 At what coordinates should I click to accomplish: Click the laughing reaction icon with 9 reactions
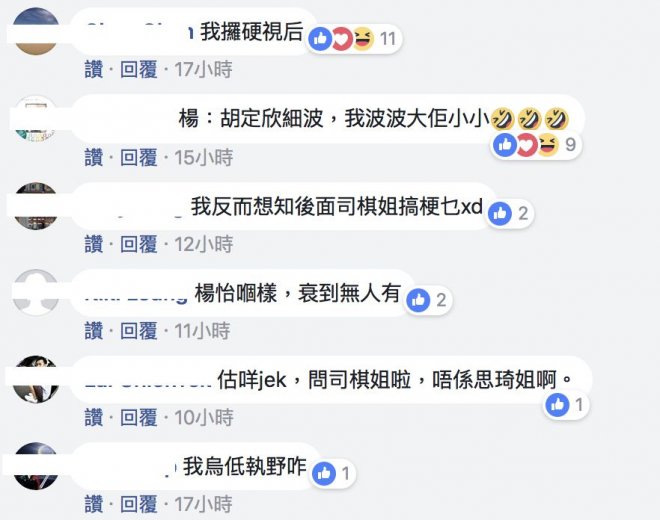[x=548, y=144]
